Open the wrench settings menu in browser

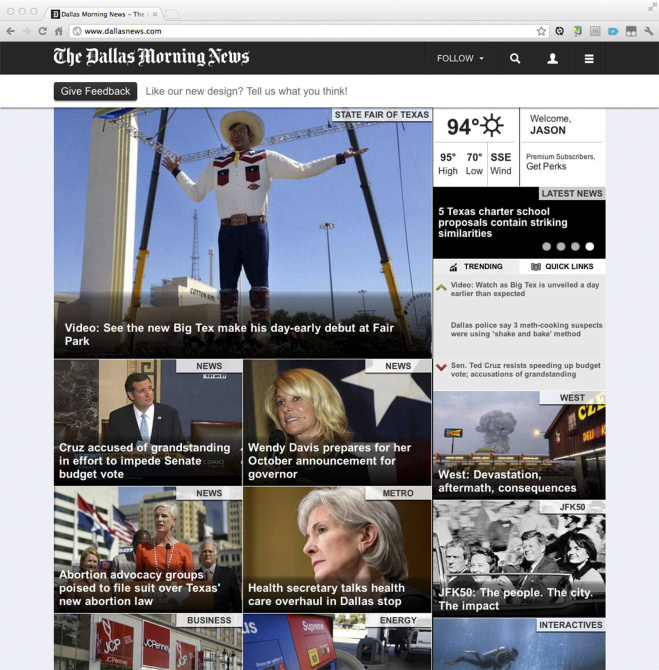click(649, 31)
